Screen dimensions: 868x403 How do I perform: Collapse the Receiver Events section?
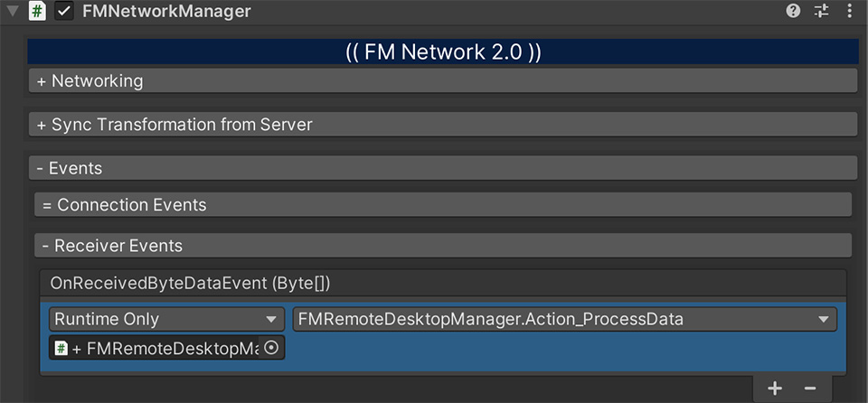tap(443, 245)
